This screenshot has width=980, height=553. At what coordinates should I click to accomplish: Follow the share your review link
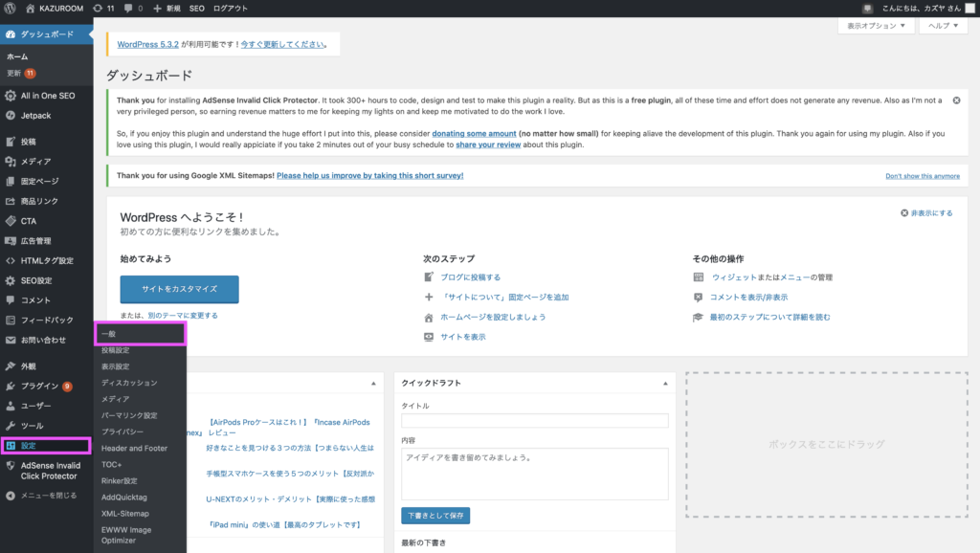488,145
